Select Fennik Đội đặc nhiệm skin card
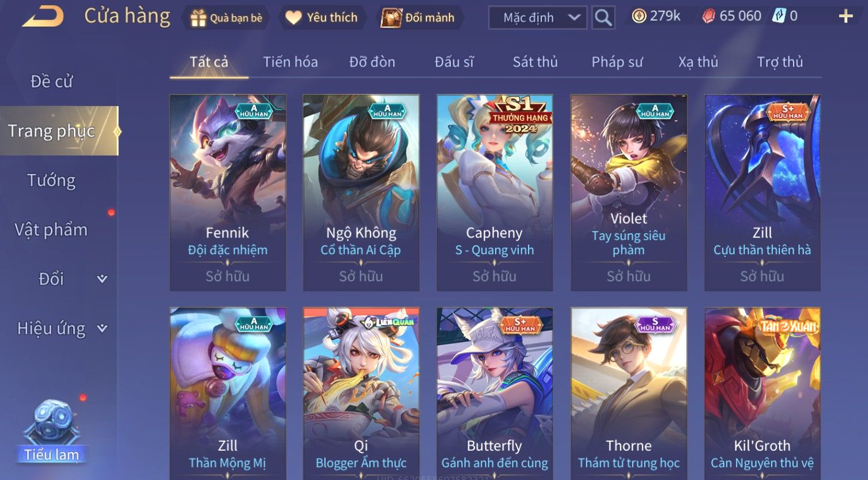The width and height of the screenshot is (868, 480). 228,192
